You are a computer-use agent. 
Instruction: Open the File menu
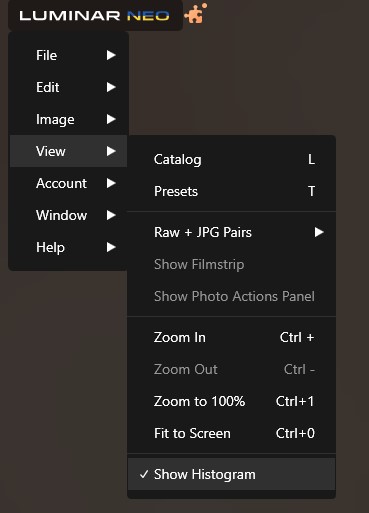(68, 55)
